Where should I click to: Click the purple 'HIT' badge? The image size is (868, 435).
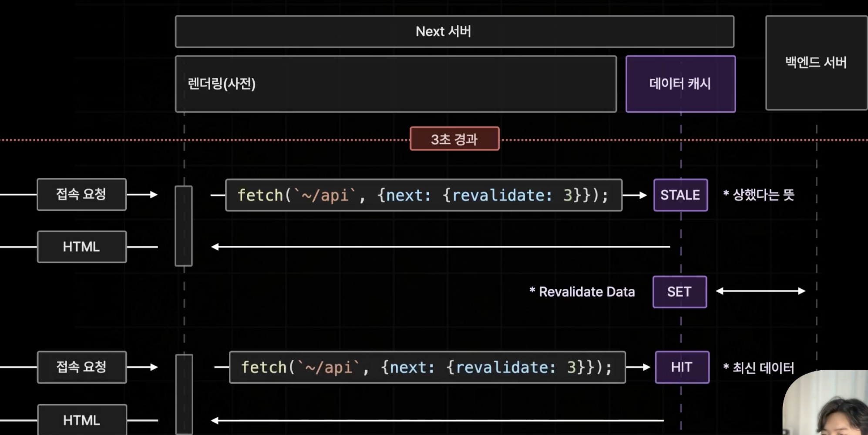682,367
